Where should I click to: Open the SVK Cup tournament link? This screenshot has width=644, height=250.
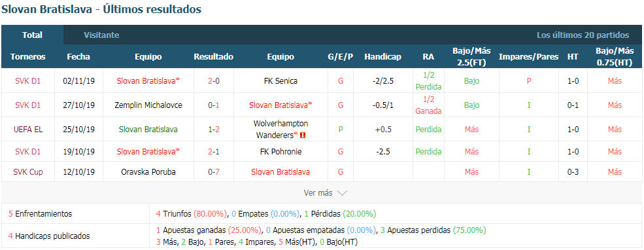pyautogui.click(x=28, y=172)
